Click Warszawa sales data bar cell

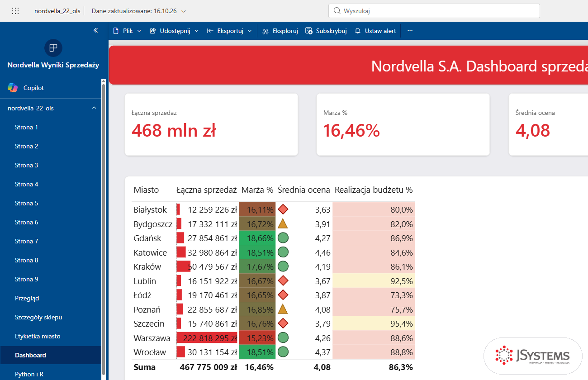click(x=207, y=338)
